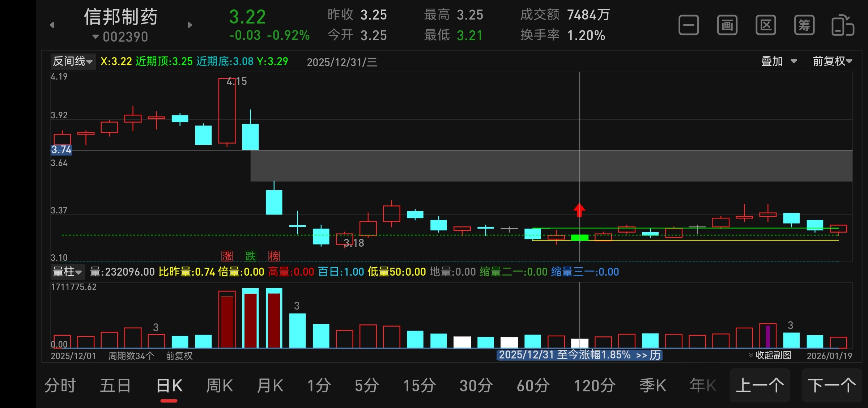Switch to the 周K tab
The height and width of the screenshot is (408, 868).
point(219,386)
